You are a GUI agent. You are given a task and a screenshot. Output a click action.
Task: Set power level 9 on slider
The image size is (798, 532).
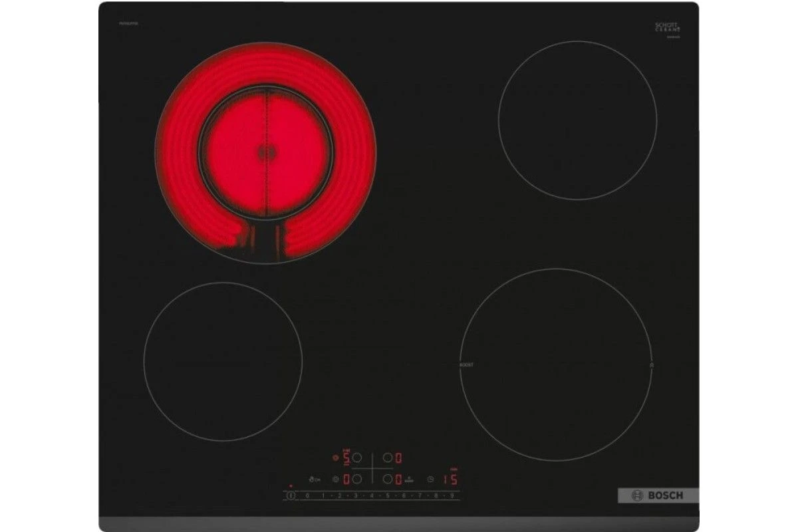(452, 495)
